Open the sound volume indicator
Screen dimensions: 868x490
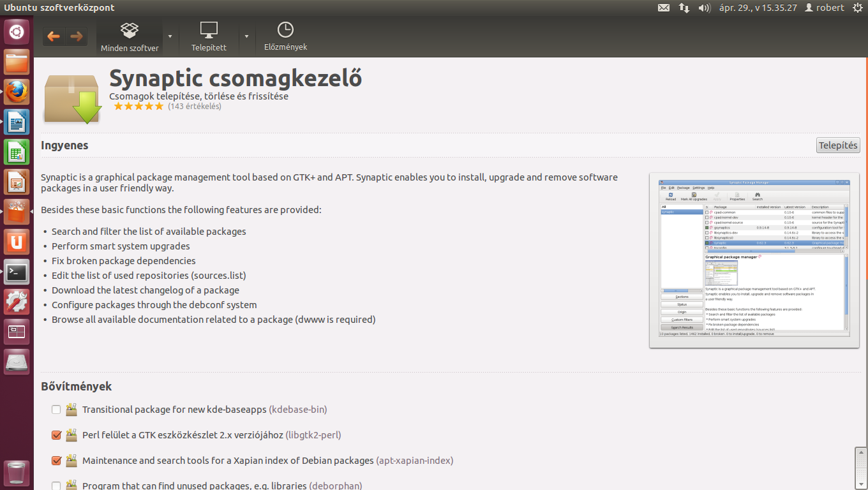pyautogui.click(x=705, y=8)
